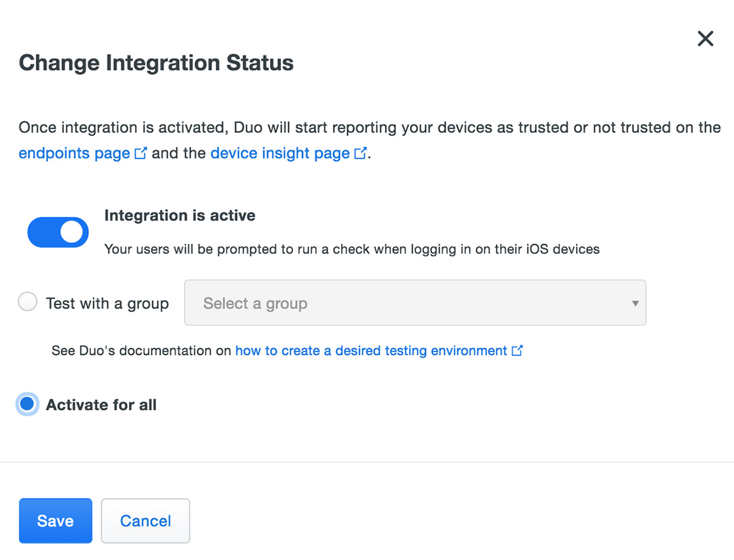Click the "Integration is active" heading
Image resolution: width=734 pixels, height=560 pixels.
click(x=180, y=216)
